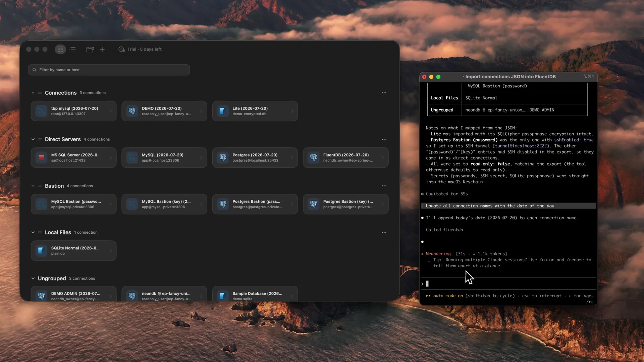
Task: Click the tbp mysql connection icon
Action: point(42,111)
